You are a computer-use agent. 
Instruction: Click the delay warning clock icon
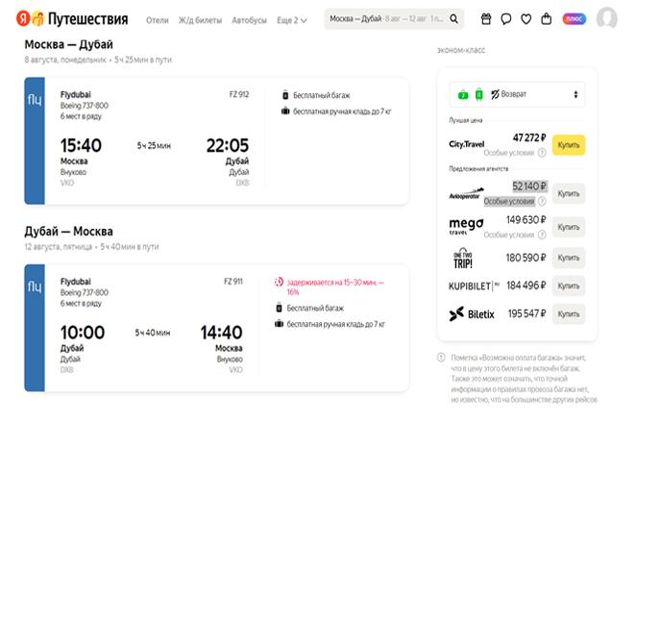[279, 282]
